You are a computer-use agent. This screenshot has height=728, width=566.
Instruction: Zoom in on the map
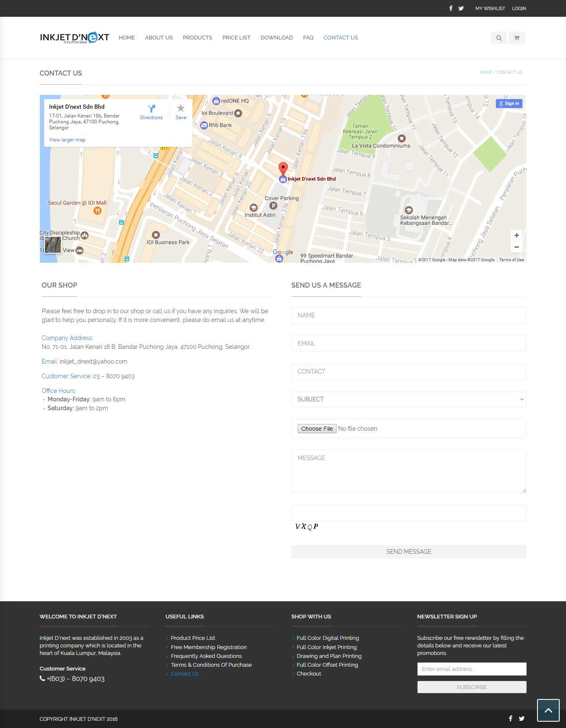pyautogui.click(x=516, y=236)
